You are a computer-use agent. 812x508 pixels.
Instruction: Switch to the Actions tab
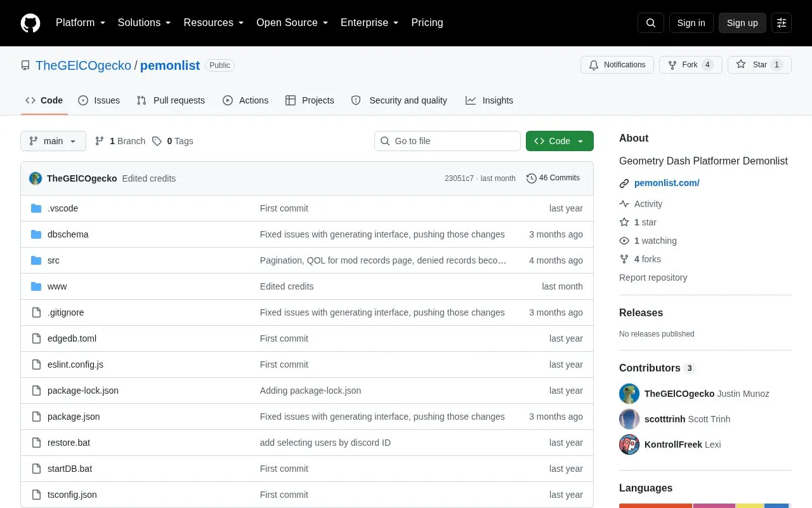pyautogui.click(x=246, y=100)
